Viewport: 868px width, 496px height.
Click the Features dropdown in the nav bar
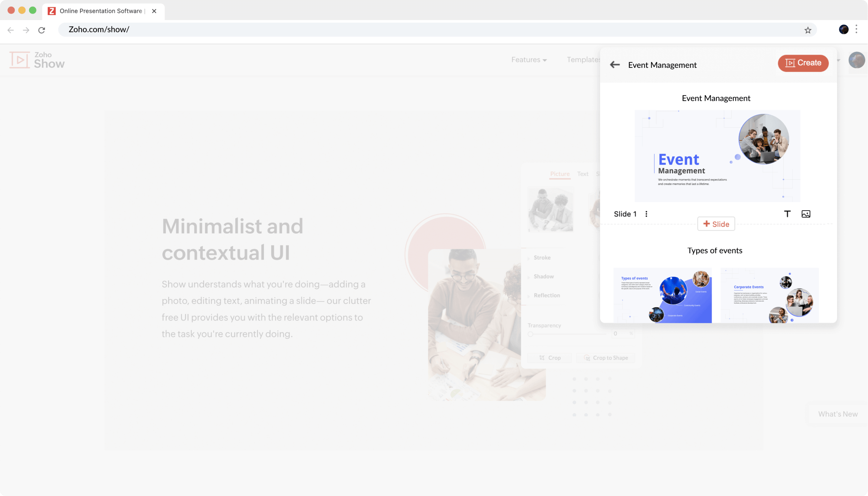528,59
